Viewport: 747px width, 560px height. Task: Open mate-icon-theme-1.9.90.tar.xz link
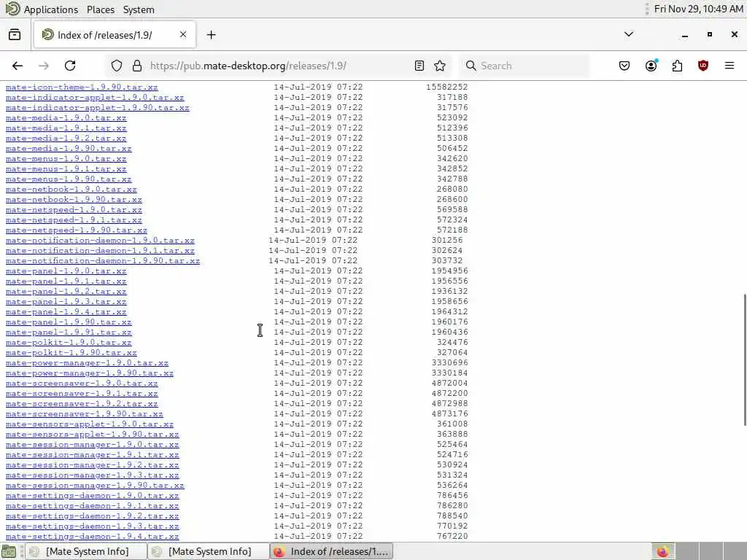point(82,87)
